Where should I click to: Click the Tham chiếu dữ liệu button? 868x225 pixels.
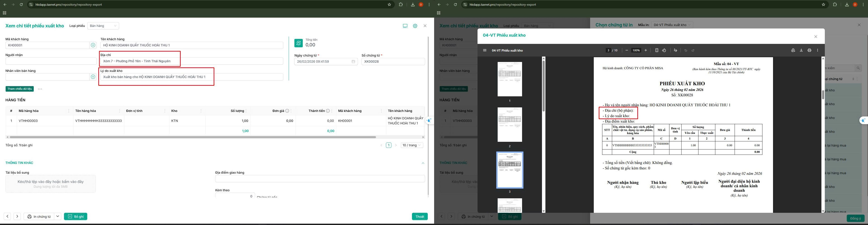pos(19,89)
